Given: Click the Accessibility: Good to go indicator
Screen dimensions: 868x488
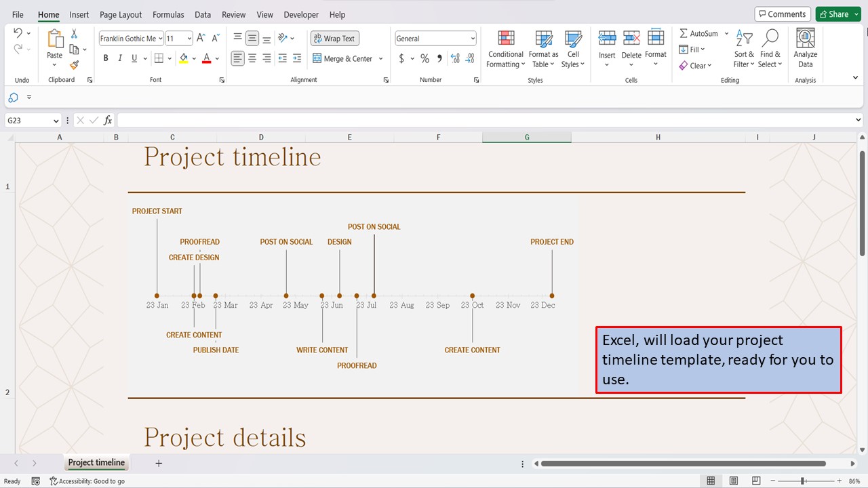Looking at the screenshot, I should 87,481.
